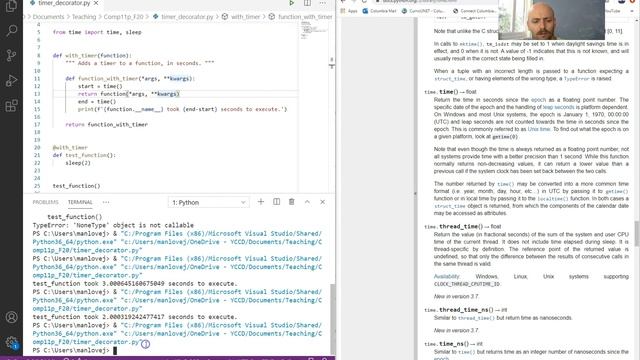Kill terminal with trash icon
640x360 pixels.
291,202
